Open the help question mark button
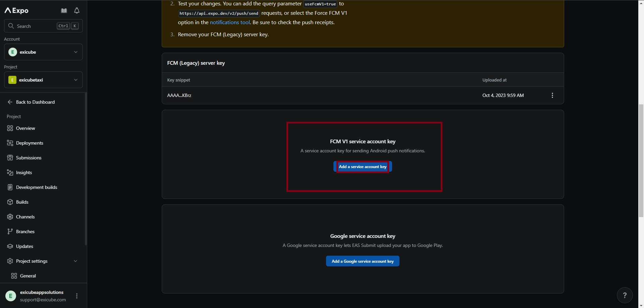This screenshot has height=308, width=644. click(624, 295)
